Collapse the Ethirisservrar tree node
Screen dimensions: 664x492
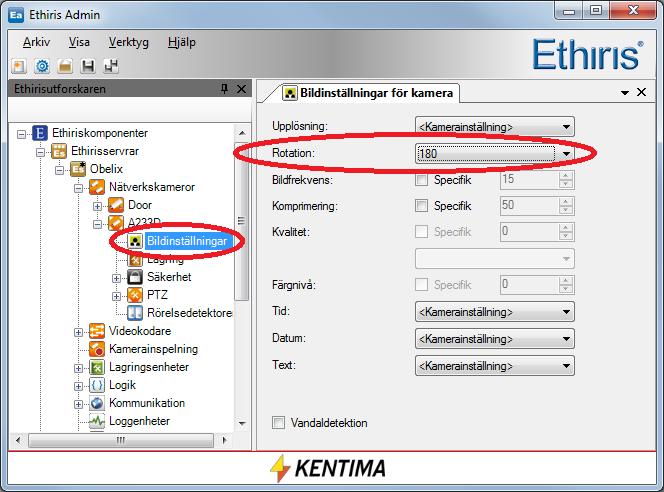(40, 152)
